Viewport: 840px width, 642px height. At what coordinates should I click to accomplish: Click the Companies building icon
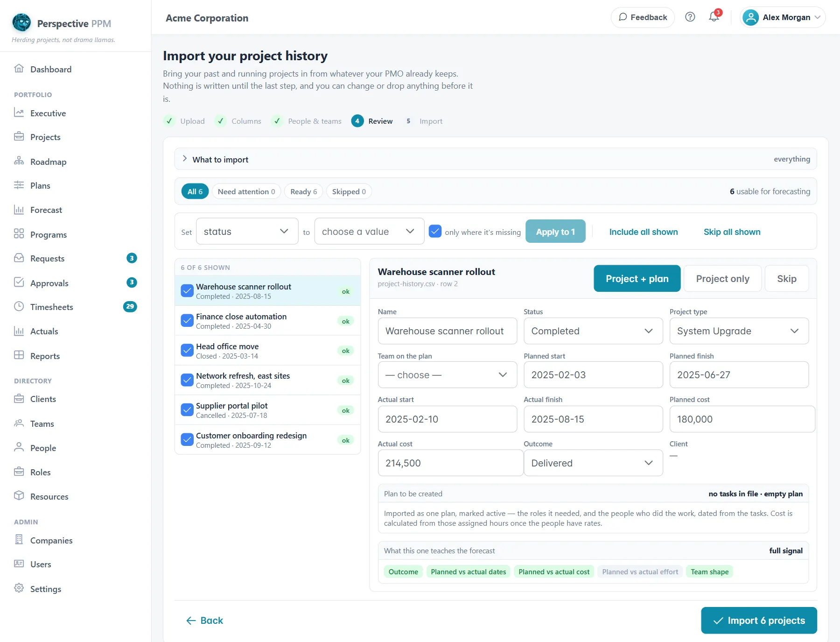tap(19, 540)
